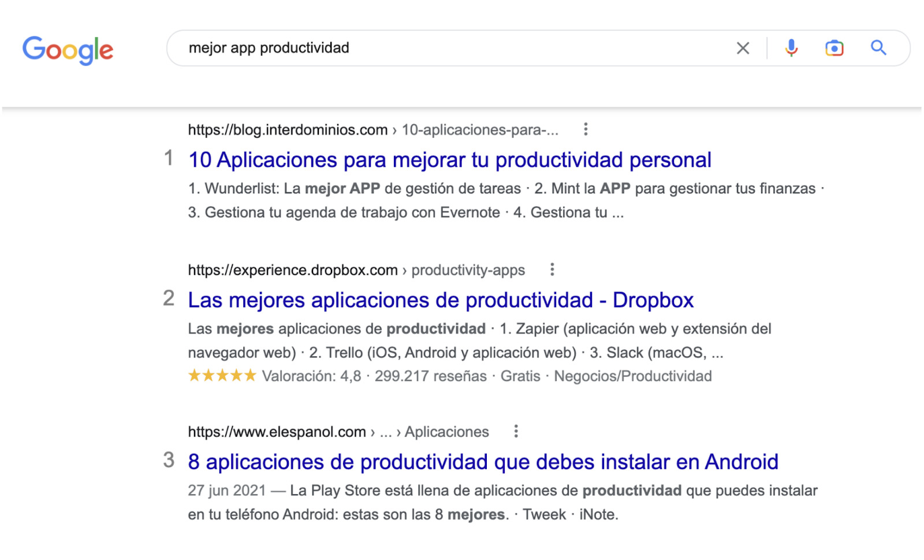Viewport: 924px width, 560px height.
Task: Click the experience.dropbox.com URL breadcrumb
Action: coord(293,270)
